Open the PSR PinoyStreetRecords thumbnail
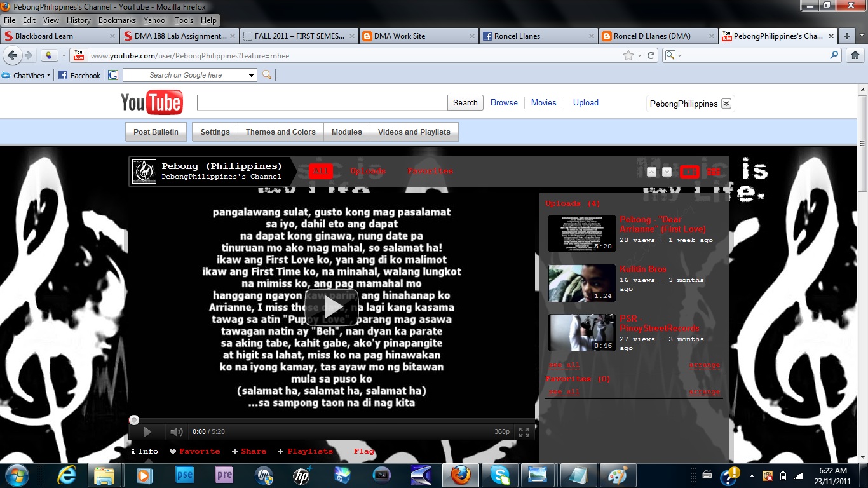Viewport: 868px width, 488px height. (x=582, y=332)
